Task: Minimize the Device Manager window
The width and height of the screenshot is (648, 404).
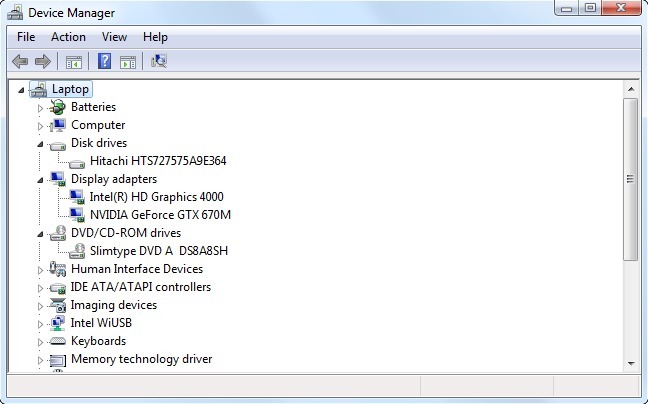Action: pyautogui.click(x=566, y=8)
